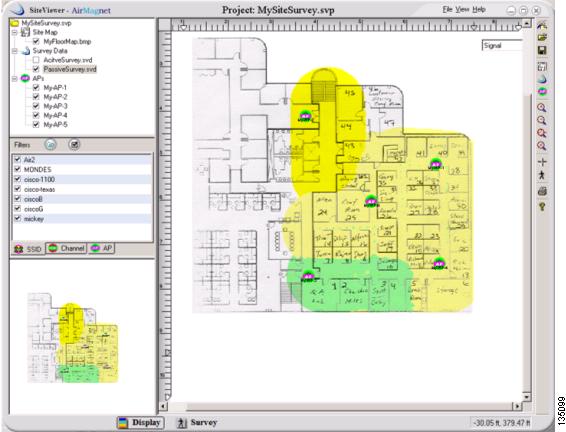This screenshot has height=432, width=566.
Task: Click the Survey button
Action: 197,423
